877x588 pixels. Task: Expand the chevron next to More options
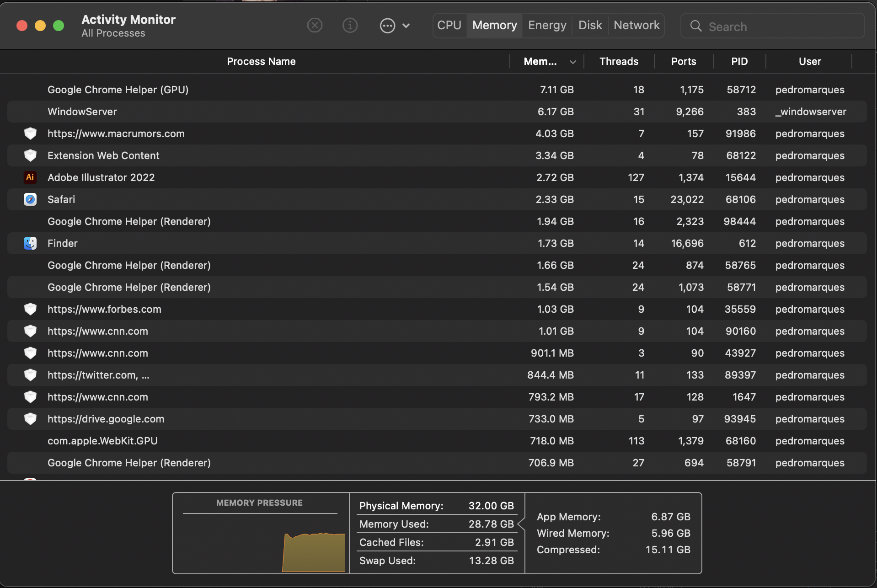pos(406,26)
